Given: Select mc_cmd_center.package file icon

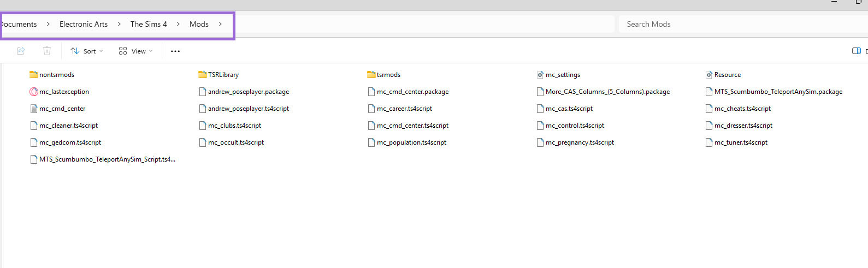Looking at the screenshot, I should click(371, 92).
